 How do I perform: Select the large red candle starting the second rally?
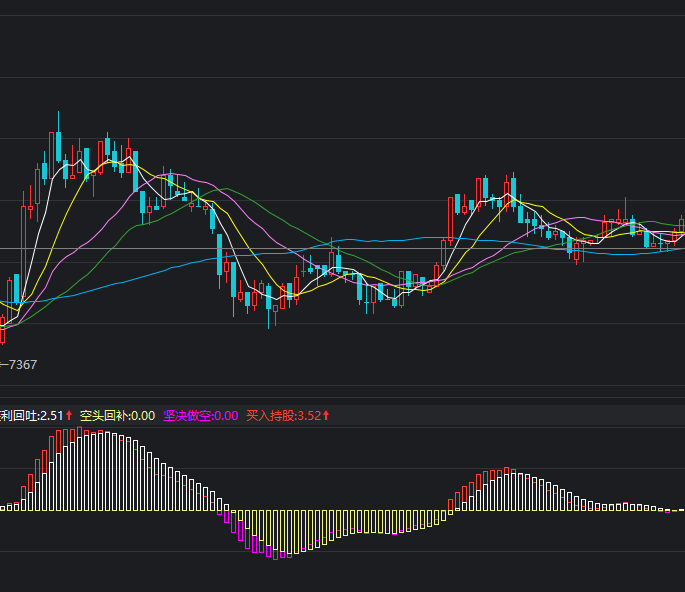pyautogui.click(x=447, y=220)
